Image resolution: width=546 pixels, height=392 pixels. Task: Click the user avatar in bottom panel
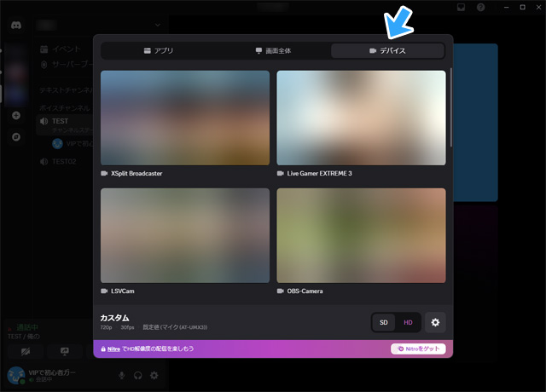pyautogui.click(x=16, y=375)
